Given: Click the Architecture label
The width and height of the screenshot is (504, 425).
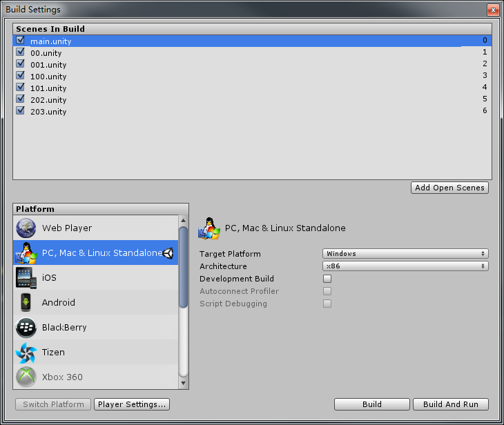Looking at the screenshot, I should coord(223,266).
